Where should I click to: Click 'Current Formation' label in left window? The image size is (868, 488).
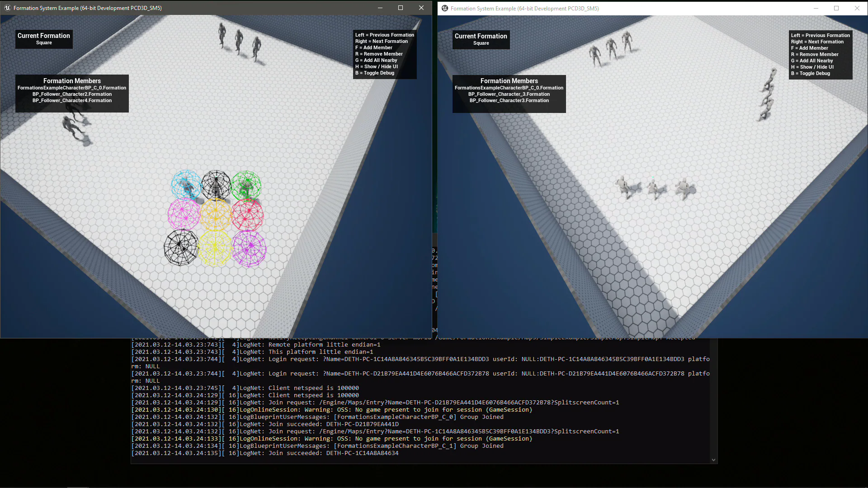pos(44,36)
